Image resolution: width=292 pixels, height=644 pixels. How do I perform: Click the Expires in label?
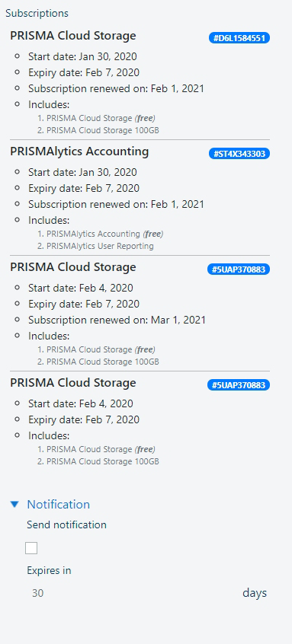click(x=49, y=570)
